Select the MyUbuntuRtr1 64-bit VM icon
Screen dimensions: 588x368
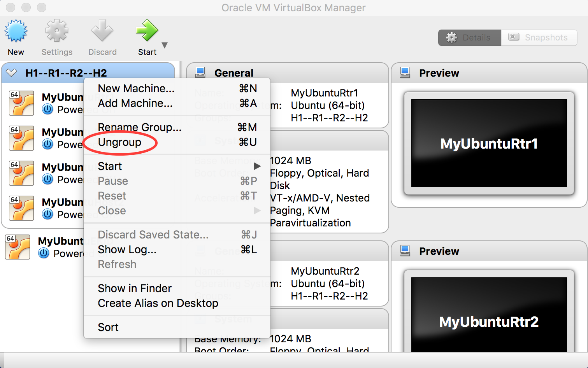tap(21, 103)
